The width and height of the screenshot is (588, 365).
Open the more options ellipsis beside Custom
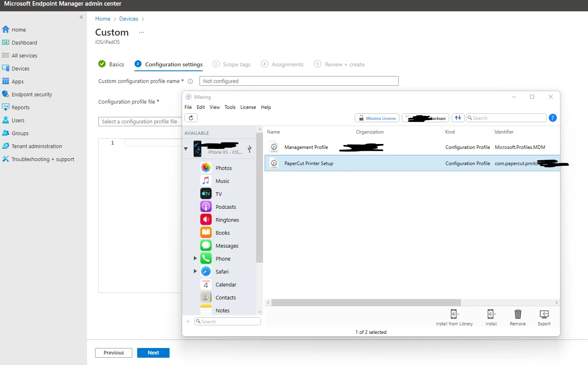pos(142,32)
